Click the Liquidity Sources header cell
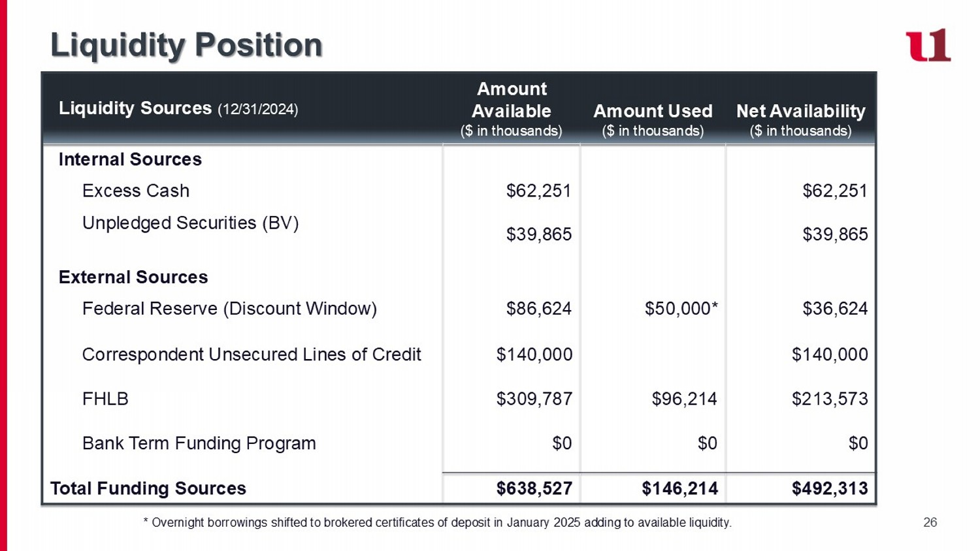Image resolution: width=980 pixels, height=551 pixels. point(178,108)
